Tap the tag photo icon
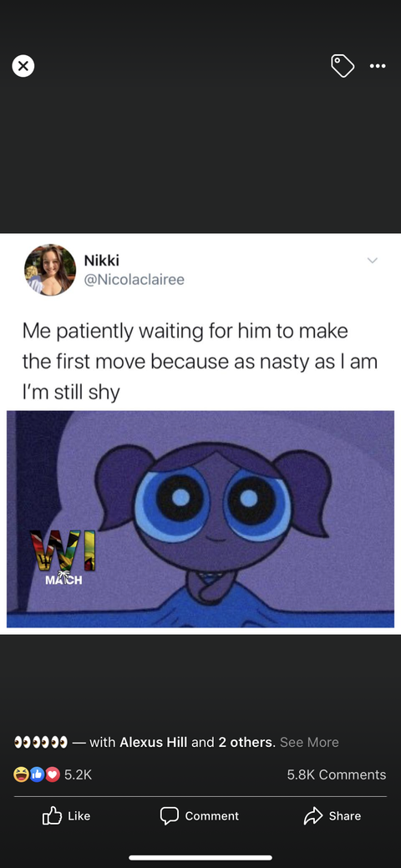This screenshot has height=868, width=401. pyautogui.click(x=343, y=66)
